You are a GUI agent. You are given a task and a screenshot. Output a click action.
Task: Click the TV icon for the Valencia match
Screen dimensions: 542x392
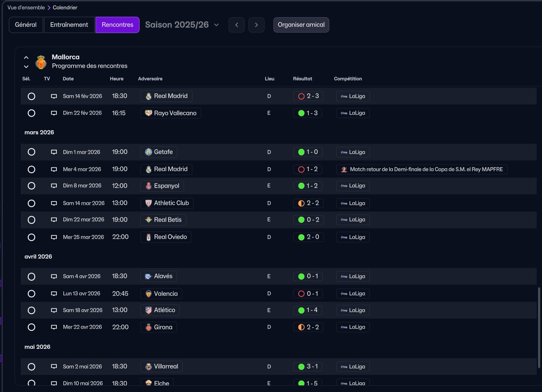(54, 293)
